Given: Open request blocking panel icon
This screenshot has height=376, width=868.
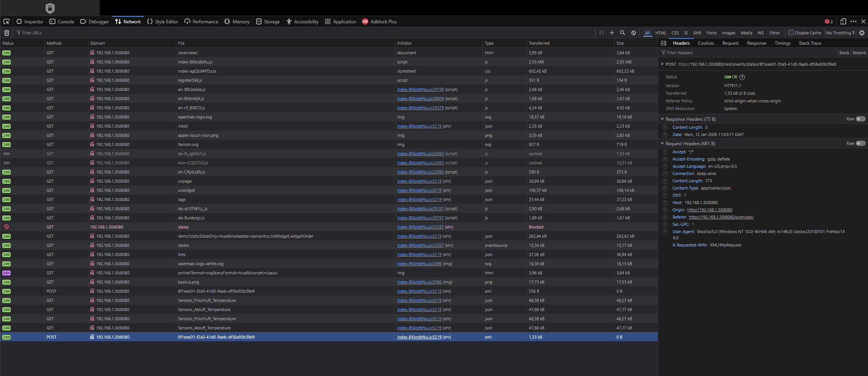Looking at the screenshot, I should pyautogui.click(x=634, y=33).
